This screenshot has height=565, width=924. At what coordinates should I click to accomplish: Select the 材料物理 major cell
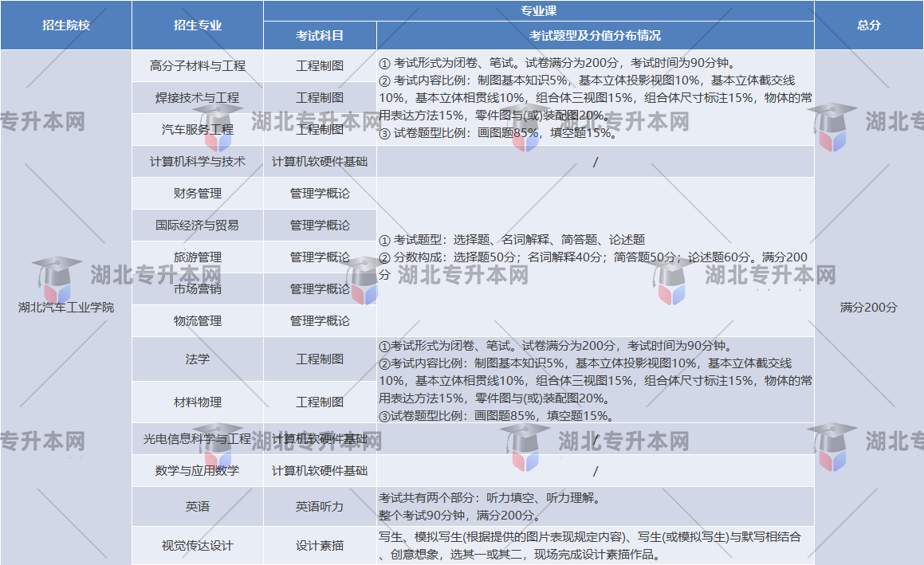tap(198, 402)
